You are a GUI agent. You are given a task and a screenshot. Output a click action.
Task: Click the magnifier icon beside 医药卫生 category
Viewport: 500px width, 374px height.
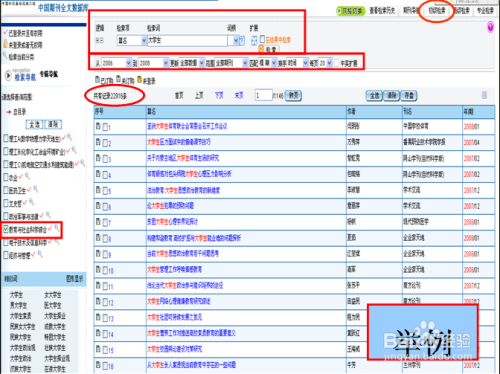tap(36, 189)
